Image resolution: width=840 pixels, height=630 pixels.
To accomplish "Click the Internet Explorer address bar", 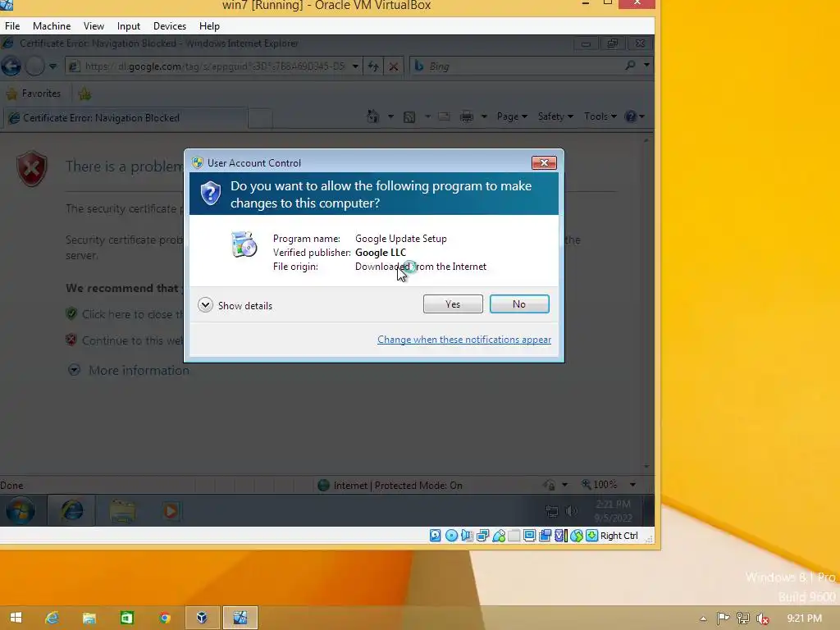I will pyautogui.click(x=208, y=66).
